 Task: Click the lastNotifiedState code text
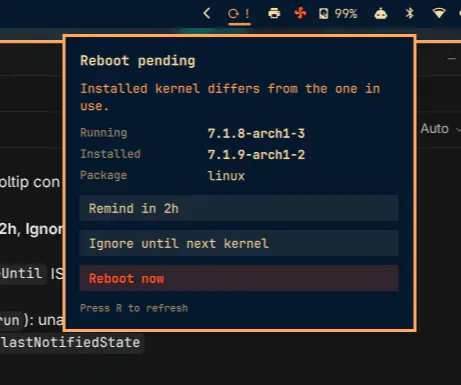tap(71, 343)
